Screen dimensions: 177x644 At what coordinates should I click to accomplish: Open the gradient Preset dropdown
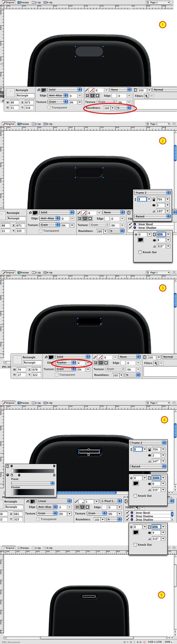(x=33, y=483)
